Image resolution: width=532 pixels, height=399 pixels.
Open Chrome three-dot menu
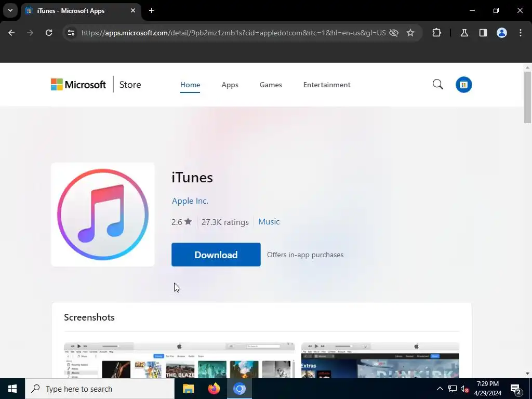coord(521,33)
